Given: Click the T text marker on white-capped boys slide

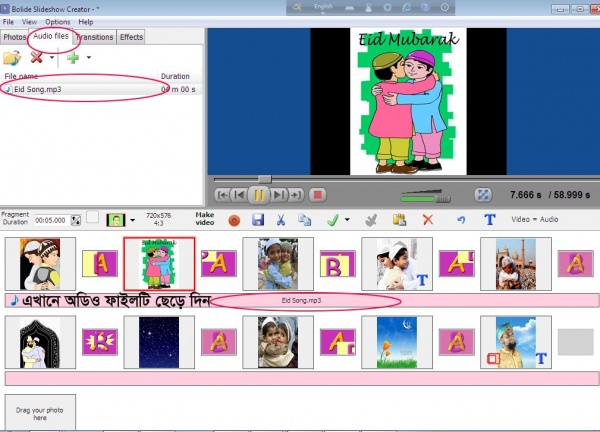Looking at the screenshot, I should [422, 280].
